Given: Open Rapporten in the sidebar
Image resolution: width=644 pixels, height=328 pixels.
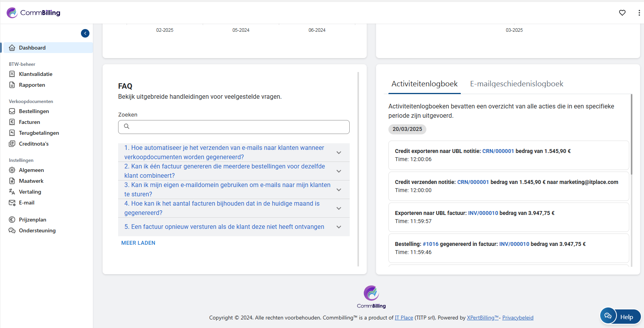Looking at the screenshot, I should click(x=32, y=85).
